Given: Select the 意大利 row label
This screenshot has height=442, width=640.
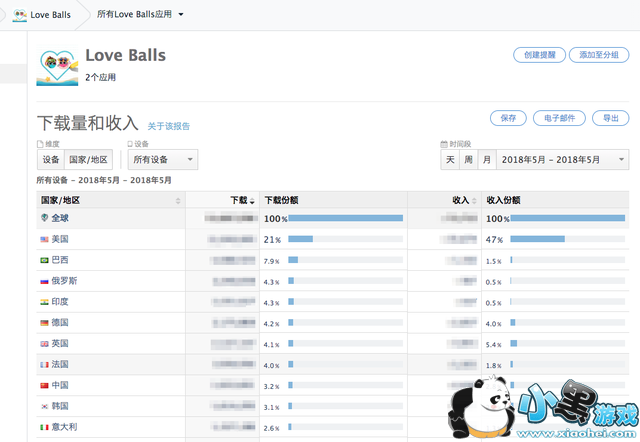Looking at the screenshot, I should pos(64,427).
